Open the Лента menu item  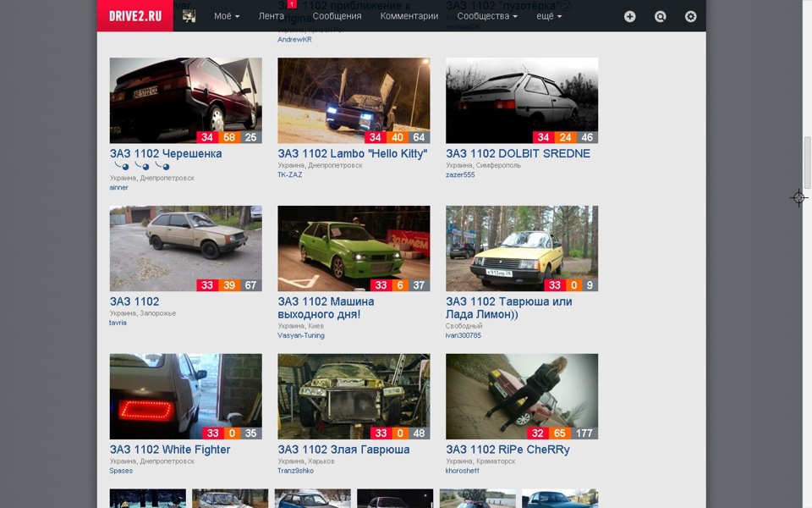271,16
